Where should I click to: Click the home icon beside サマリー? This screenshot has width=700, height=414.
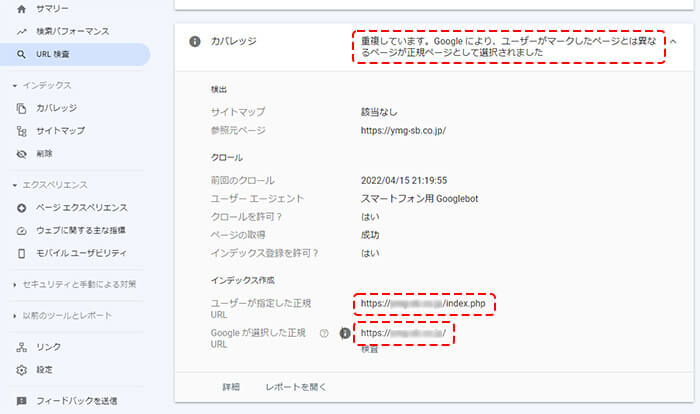[x=21, y=9]
